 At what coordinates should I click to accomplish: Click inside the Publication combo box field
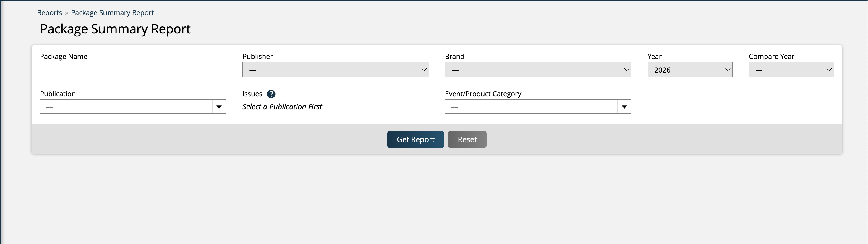126,107
